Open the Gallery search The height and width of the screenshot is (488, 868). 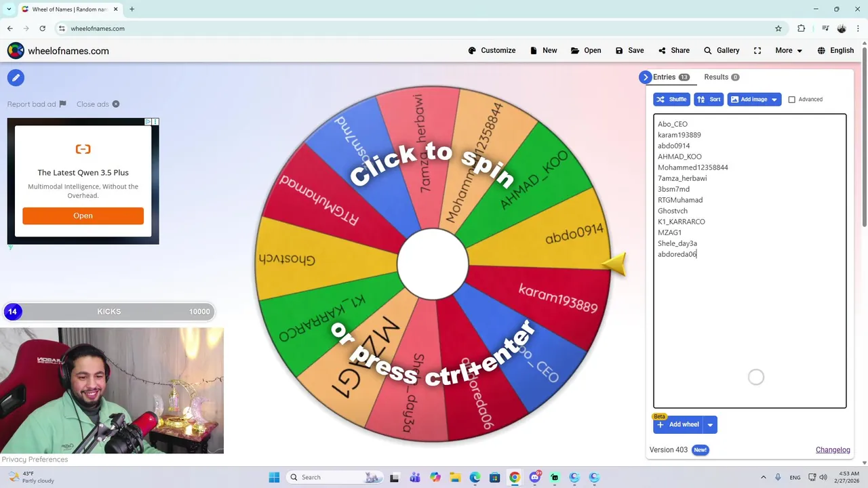pos(722,50)
